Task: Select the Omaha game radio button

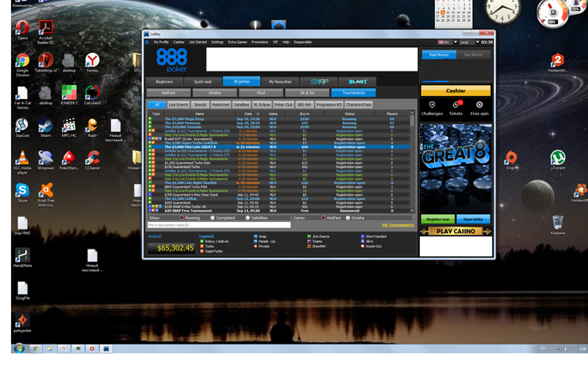Action: [348, 218]
